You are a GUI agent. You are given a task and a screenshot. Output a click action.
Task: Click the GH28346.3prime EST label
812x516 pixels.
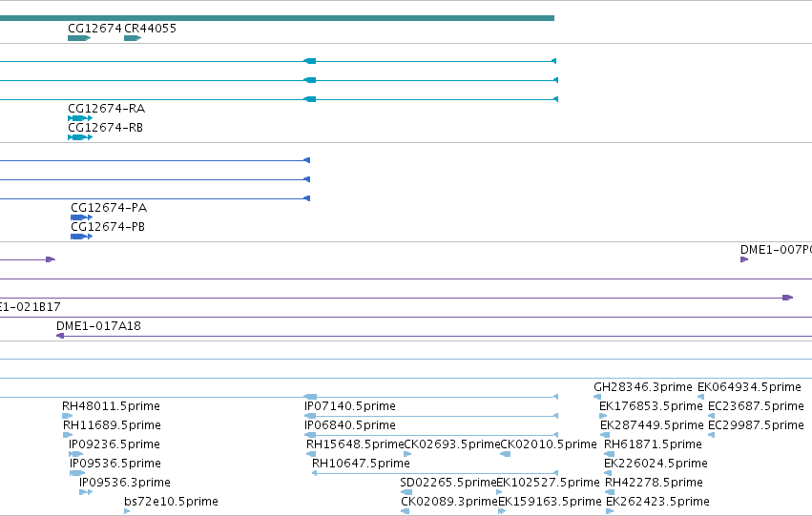coord(643,386)
